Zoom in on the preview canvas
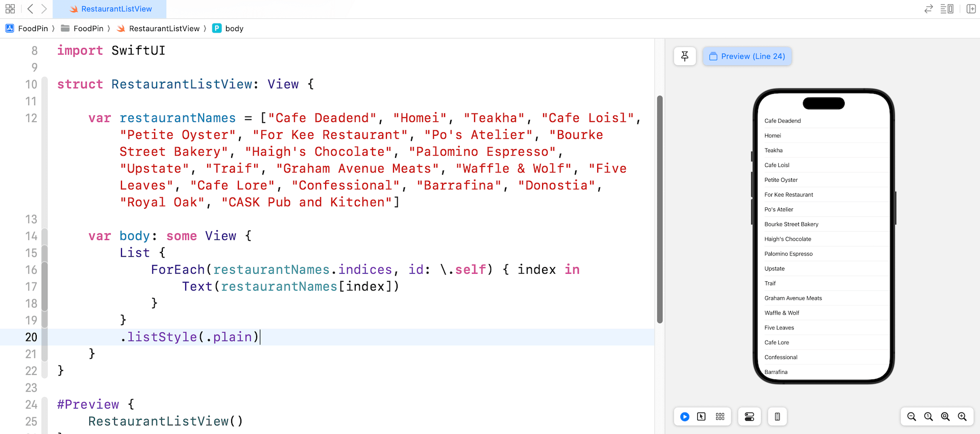The height and width of the screenshot is (434, 980). 962,417
